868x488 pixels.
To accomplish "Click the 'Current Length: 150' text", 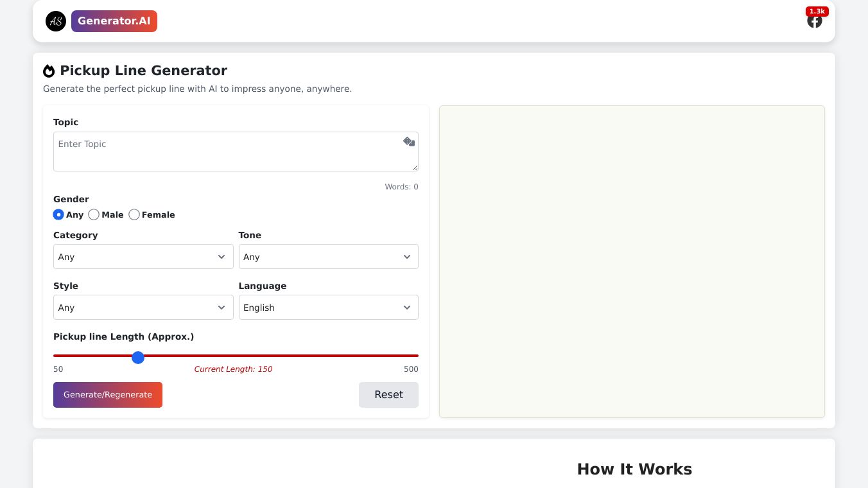I will coord(233,369).
